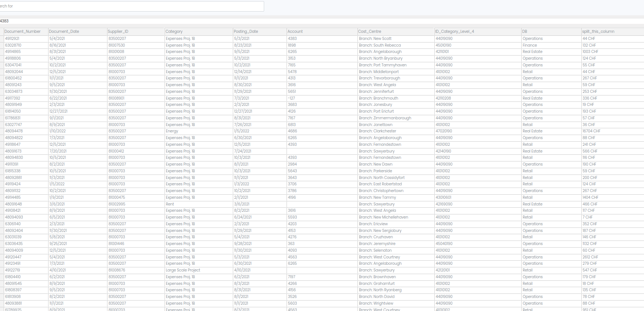This screenshot has height=311, width=644.
Task: Click the -127 account cell
Action: [291, 98]
